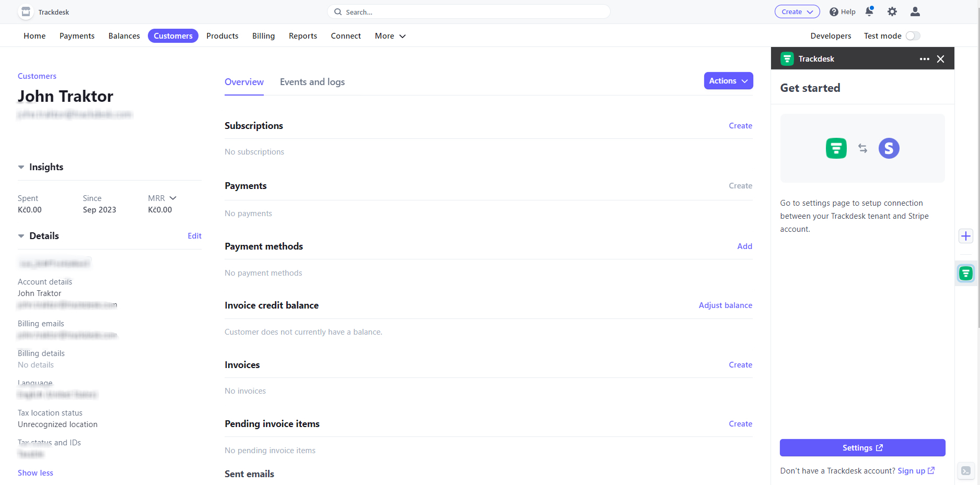980x485 pixels.
Task: Click the Stripe S icon in Get started graphic
Action: click(x=889, y=148)
